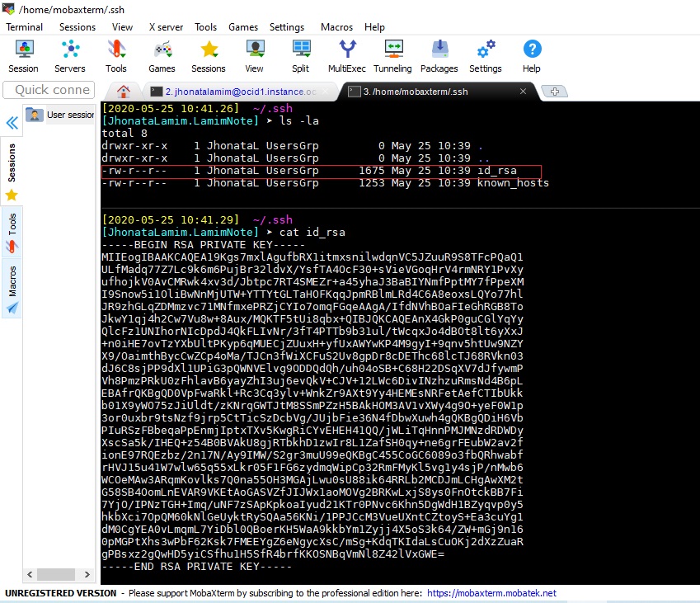The width and height of the screenshot is (700, 603).
Task: Click the Split terminal icon
Action: pyautogui.click(x=300, y=57)
